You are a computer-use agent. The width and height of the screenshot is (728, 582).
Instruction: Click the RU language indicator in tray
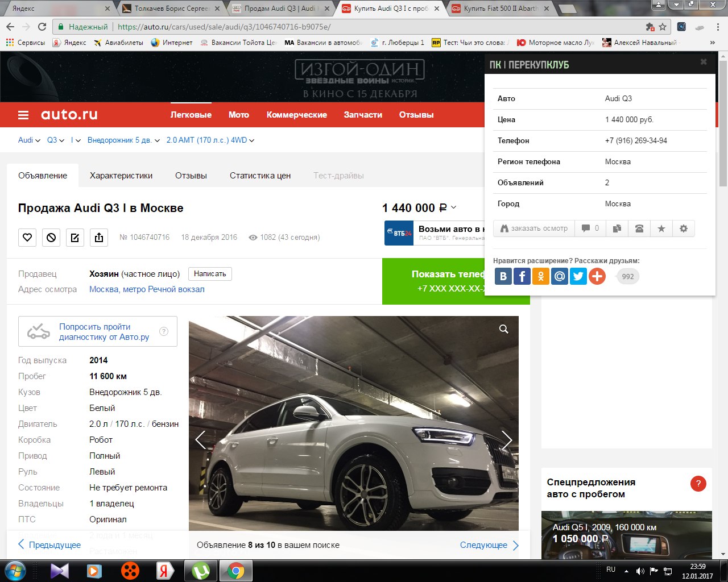pyautogui.click(x=611, y=569)
